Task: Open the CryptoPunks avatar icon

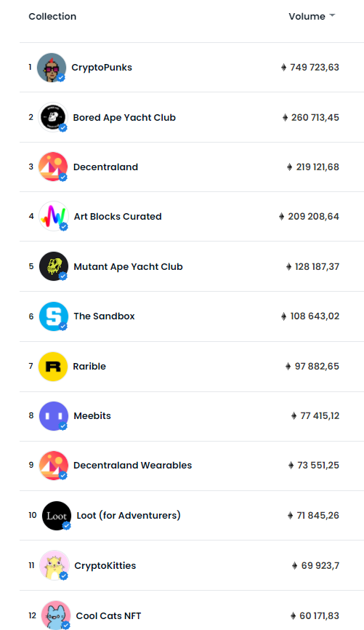Action: tap(52, 68)
